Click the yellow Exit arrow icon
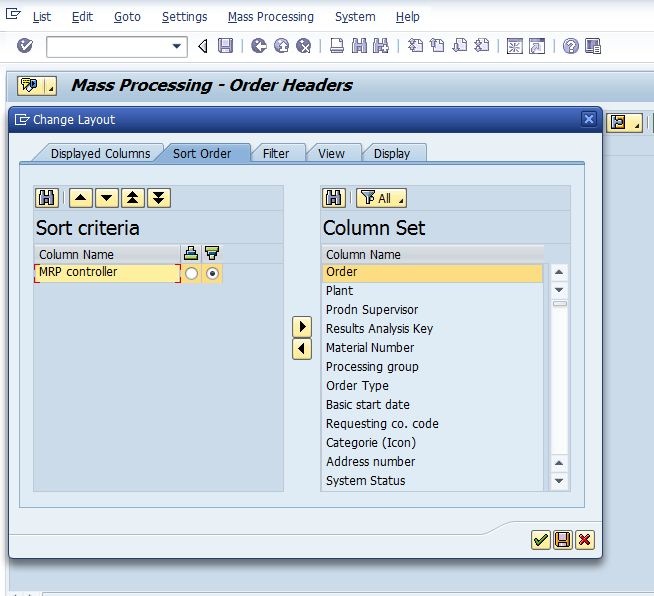Viewport: 654px width, 596px height. [282, 45]
